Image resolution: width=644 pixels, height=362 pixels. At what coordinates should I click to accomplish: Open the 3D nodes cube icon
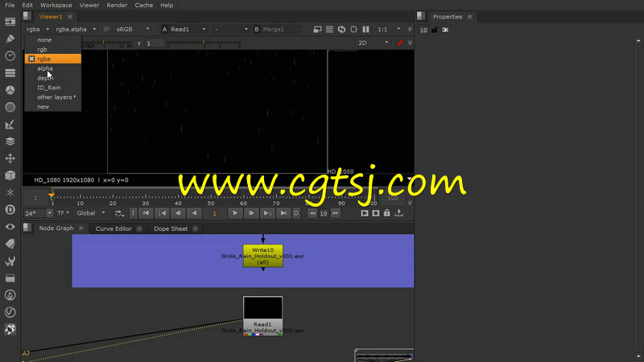coord(10,175)
